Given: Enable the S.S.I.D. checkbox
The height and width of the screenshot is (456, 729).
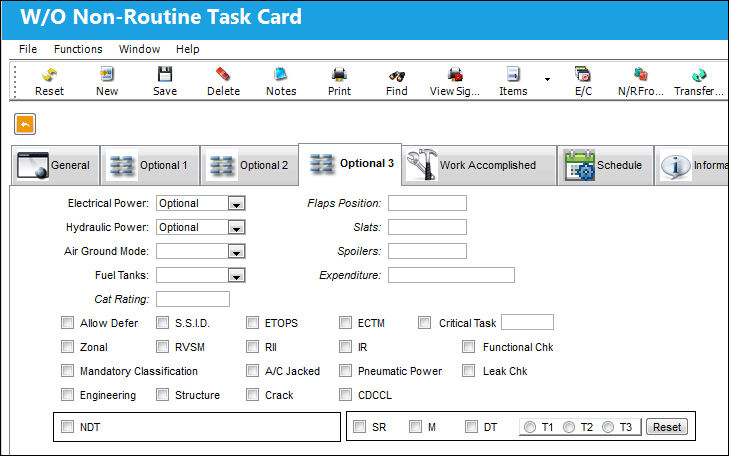Looking at the screenshot, I should click(162, 323).
